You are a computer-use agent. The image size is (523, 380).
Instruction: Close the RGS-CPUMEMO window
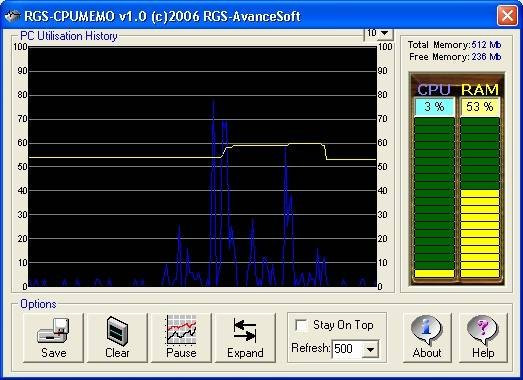pos(507,15)
